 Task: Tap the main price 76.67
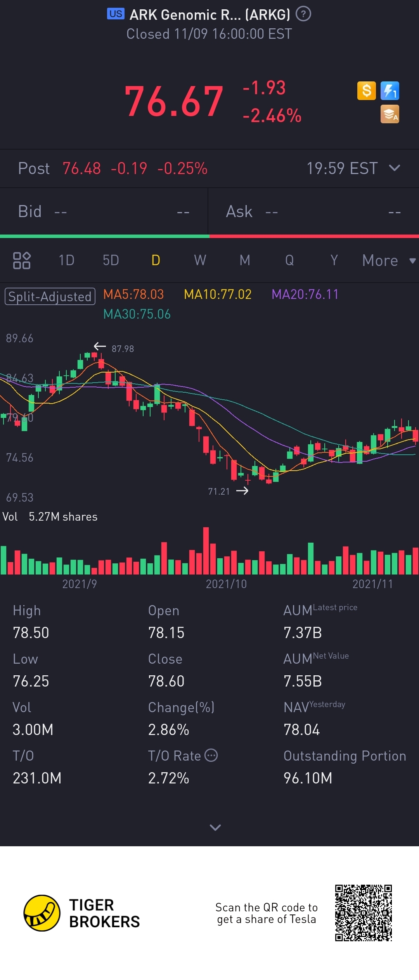174,102
